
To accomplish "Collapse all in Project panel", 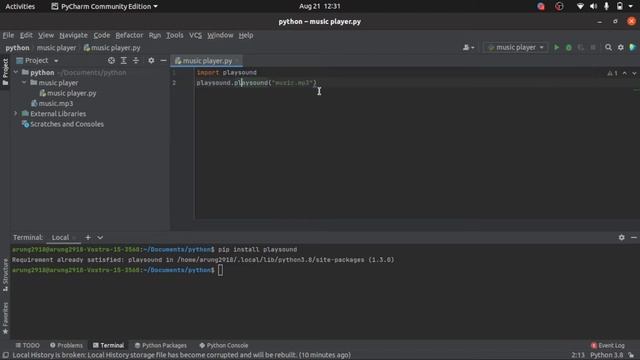I will point(136,60).
